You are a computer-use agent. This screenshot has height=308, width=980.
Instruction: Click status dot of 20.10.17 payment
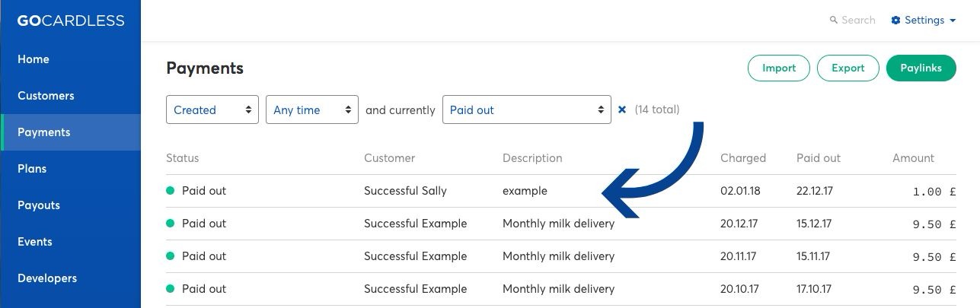(171, 289)
